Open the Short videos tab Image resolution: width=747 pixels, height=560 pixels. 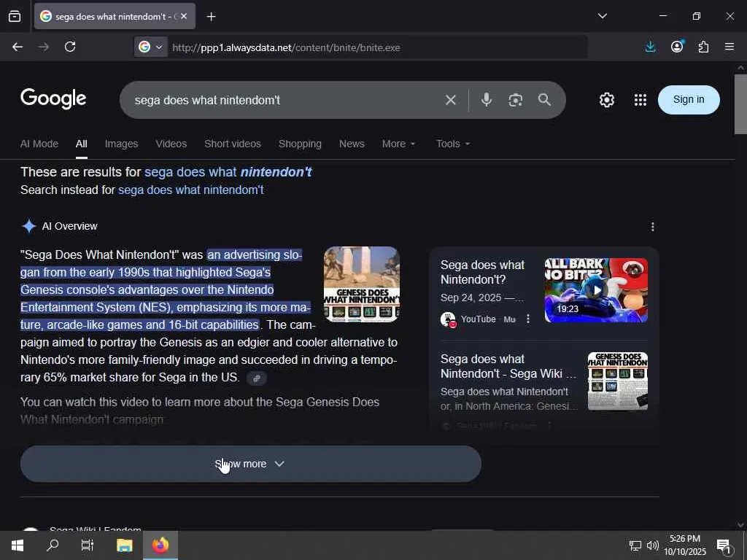233,144
